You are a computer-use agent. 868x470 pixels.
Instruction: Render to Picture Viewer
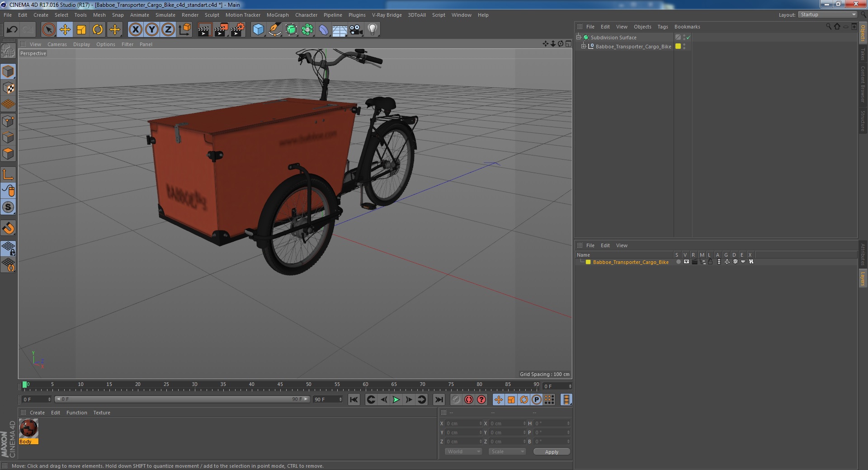[x=221, y=30]
